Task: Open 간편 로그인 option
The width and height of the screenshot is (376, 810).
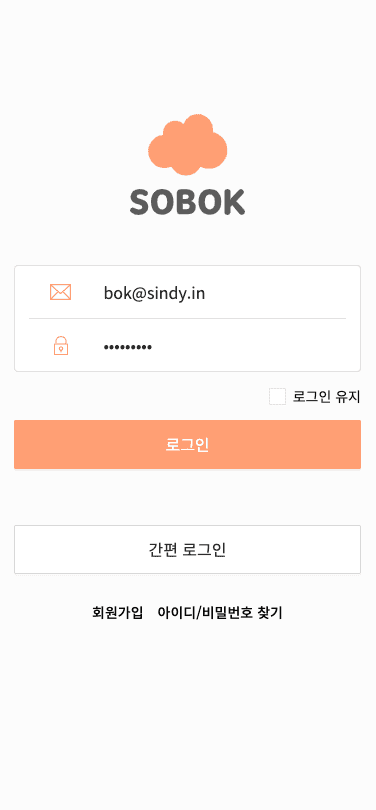Action: (x=187, y=550)
